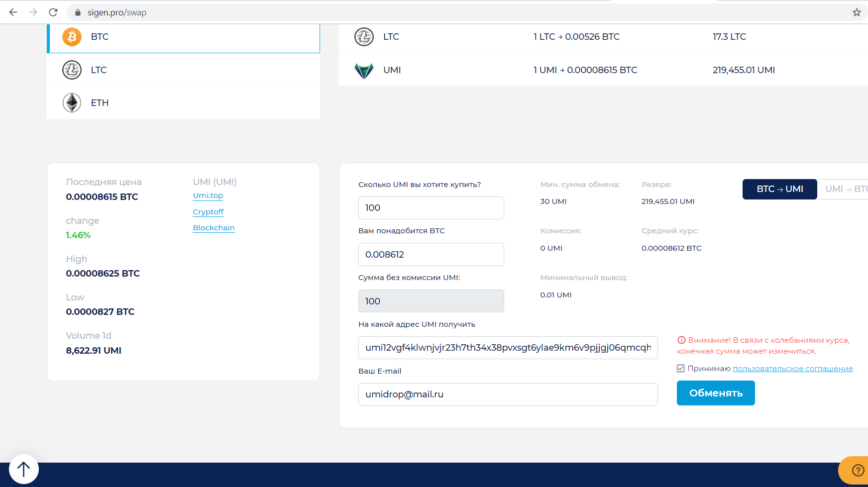
Task: Click the UMI (UMI) heading
Action: [215, 182]
